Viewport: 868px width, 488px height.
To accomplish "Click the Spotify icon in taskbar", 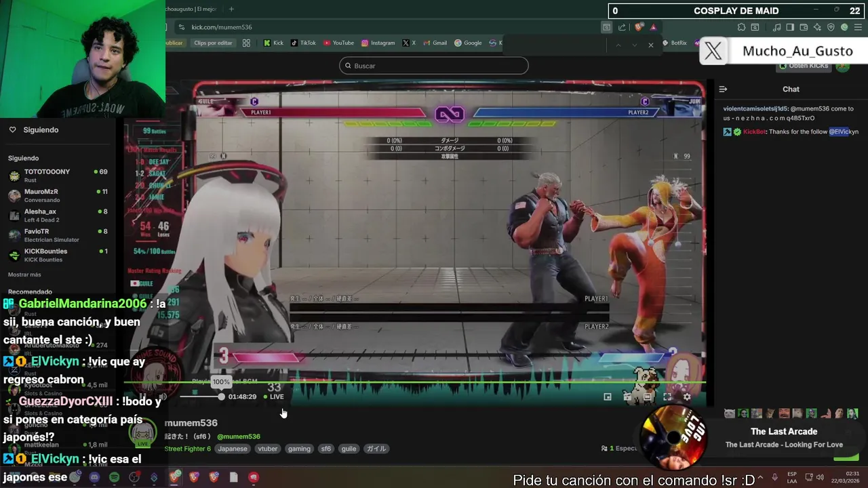I will 114,477.
